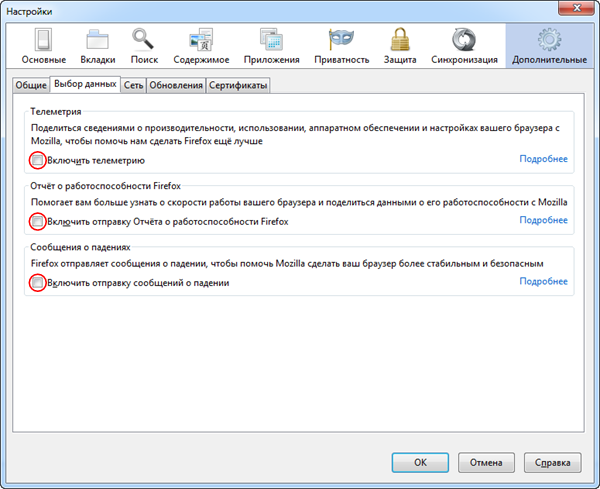Open the Содержимое settings pane
Screen dimensions: 600x489
point(201,46)
